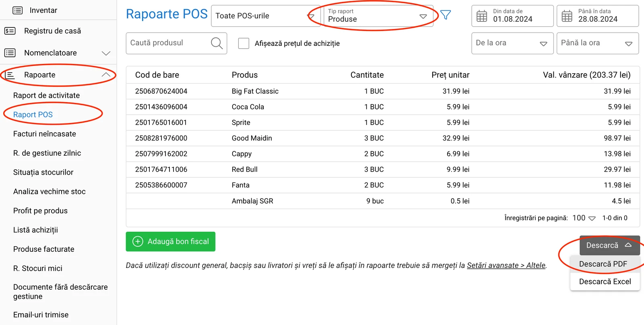The width and height of the screenshot is (644, 325).
Task: Click the Inventar list icon
Action: click(18, 10)
